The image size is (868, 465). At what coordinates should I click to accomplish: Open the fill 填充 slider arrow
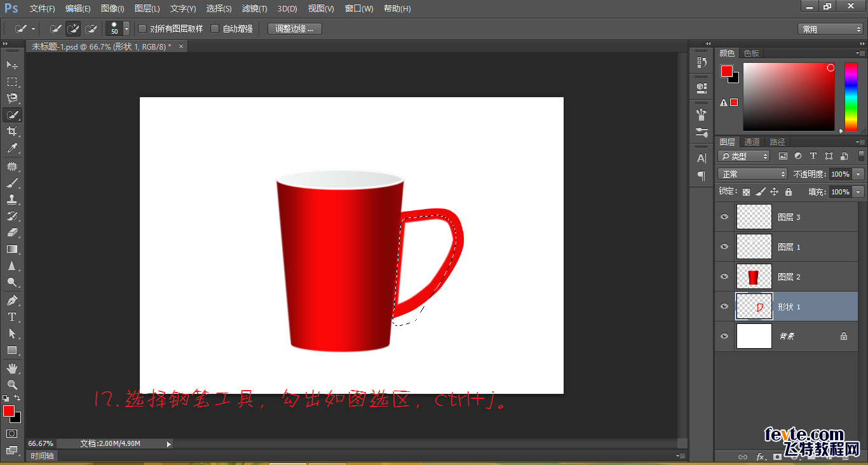tap(859, 192)
